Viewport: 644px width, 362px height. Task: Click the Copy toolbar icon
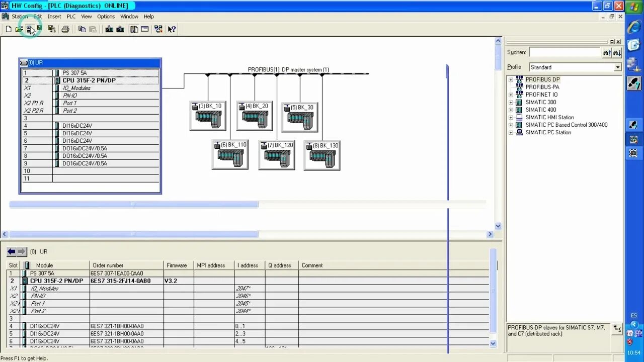(82, 29)
